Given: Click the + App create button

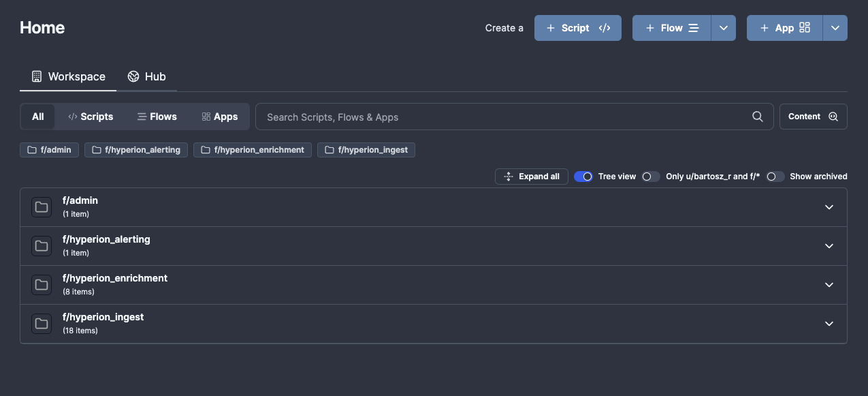Looking at the screenshot, I should pyautogui.click(x=784, y=28).
